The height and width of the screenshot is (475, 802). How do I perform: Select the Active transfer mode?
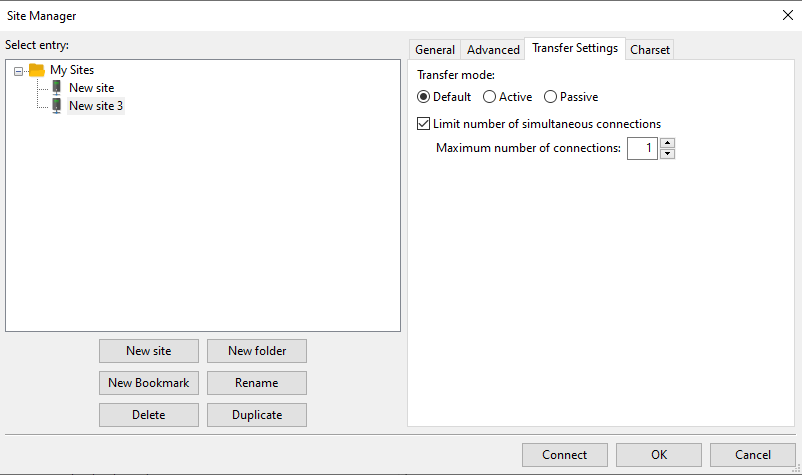coord(489,97)
